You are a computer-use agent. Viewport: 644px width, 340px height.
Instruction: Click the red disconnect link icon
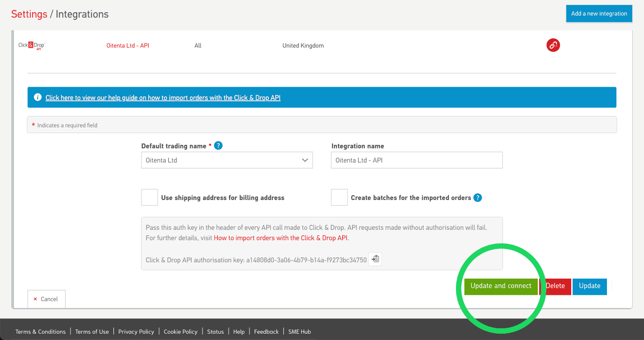[x=553, y=45]
